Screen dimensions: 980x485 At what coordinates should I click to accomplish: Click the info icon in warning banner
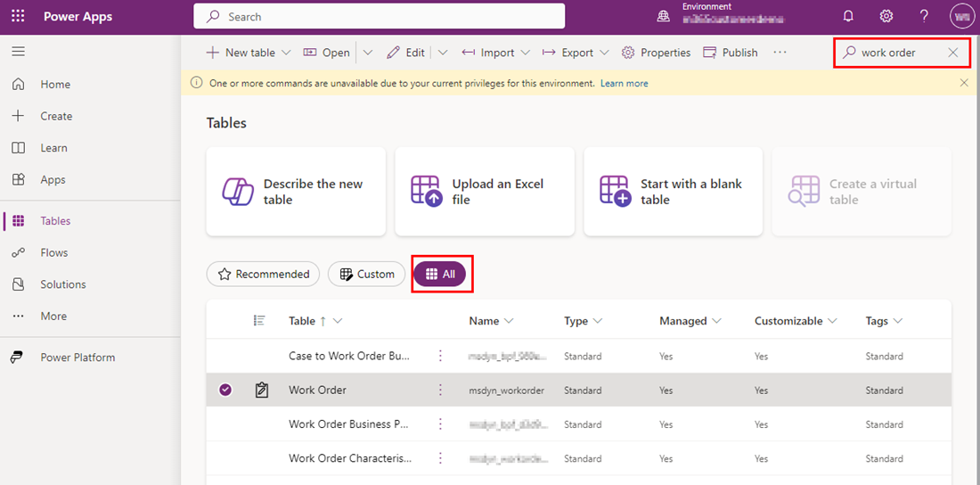(196, 83)
